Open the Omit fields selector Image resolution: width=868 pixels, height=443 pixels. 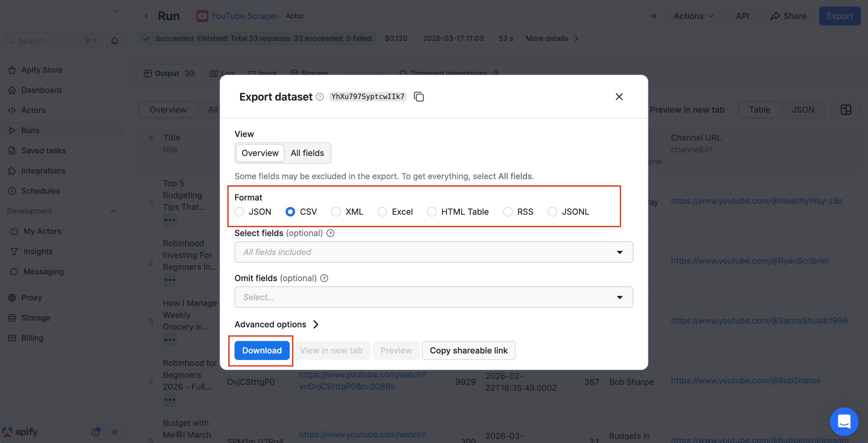coord(433,297)
